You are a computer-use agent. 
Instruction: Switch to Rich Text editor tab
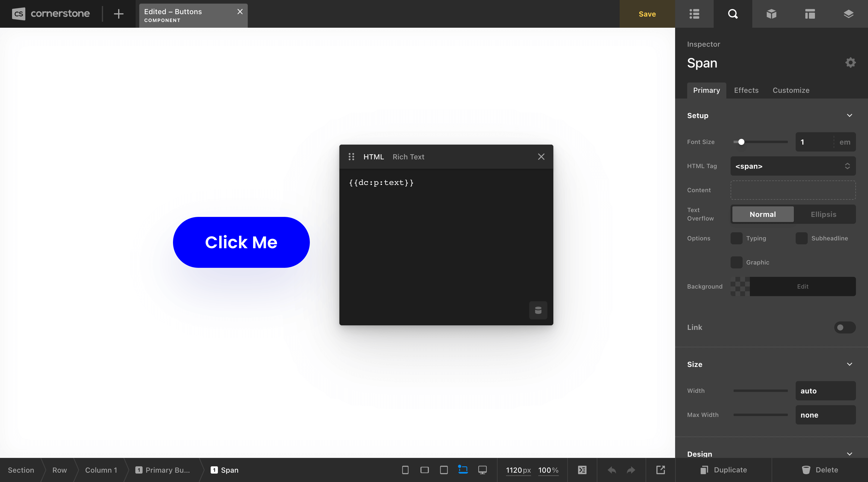click(408, 157)
